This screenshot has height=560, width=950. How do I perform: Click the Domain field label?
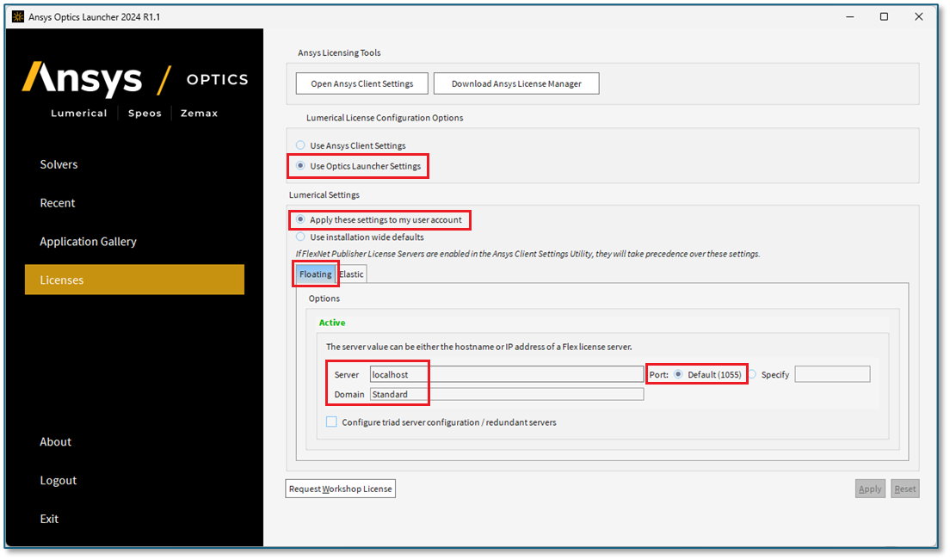(349, 394)
